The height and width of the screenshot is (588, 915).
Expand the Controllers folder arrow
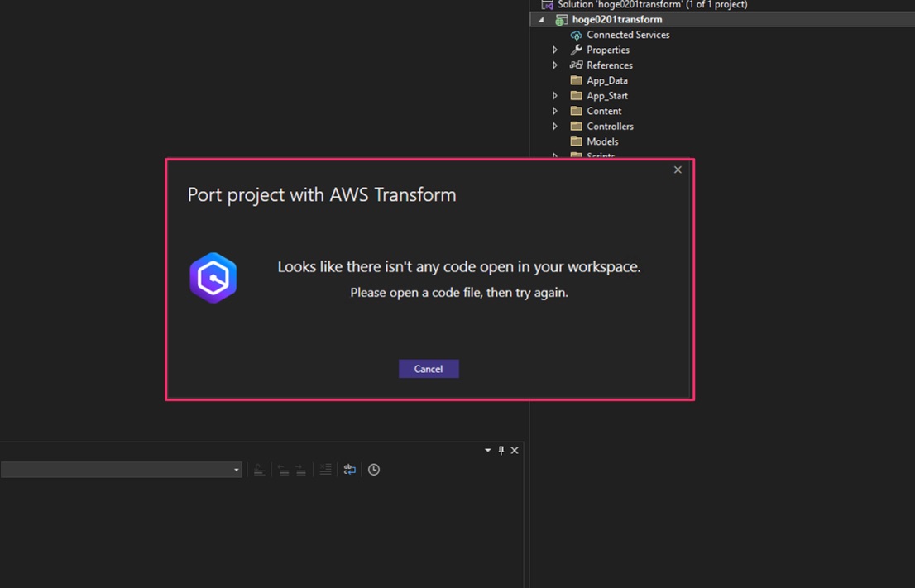pos(555,127)
